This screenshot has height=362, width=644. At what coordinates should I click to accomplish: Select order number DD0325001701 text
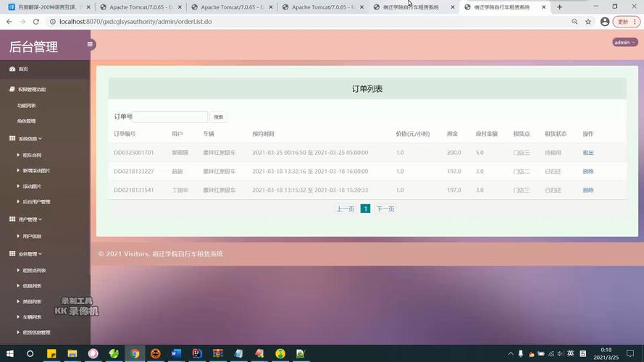(134, 153)
